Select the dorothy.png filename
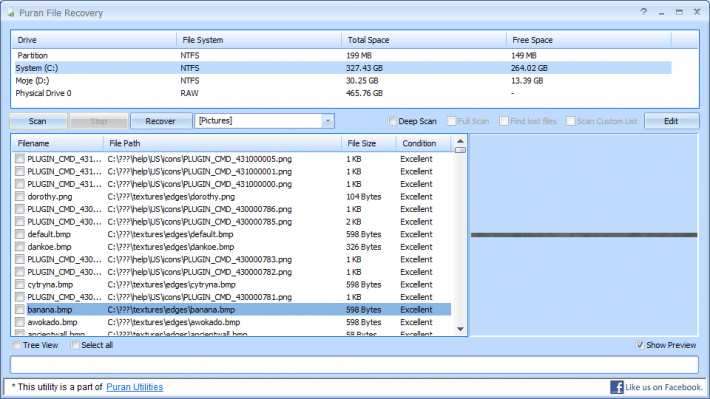Screen dimensions: 710x399 pyautogui.click(x=50, y=197)
